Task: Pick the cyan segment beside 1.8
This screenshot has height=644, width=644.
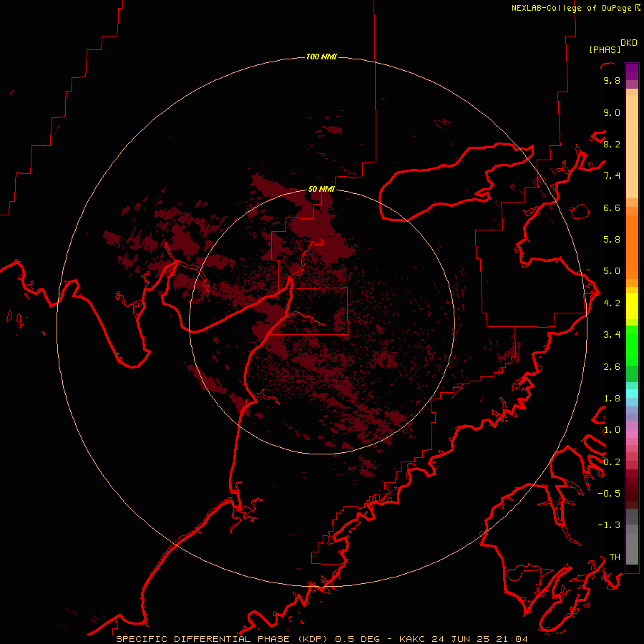Action: [x=632, y=394]
